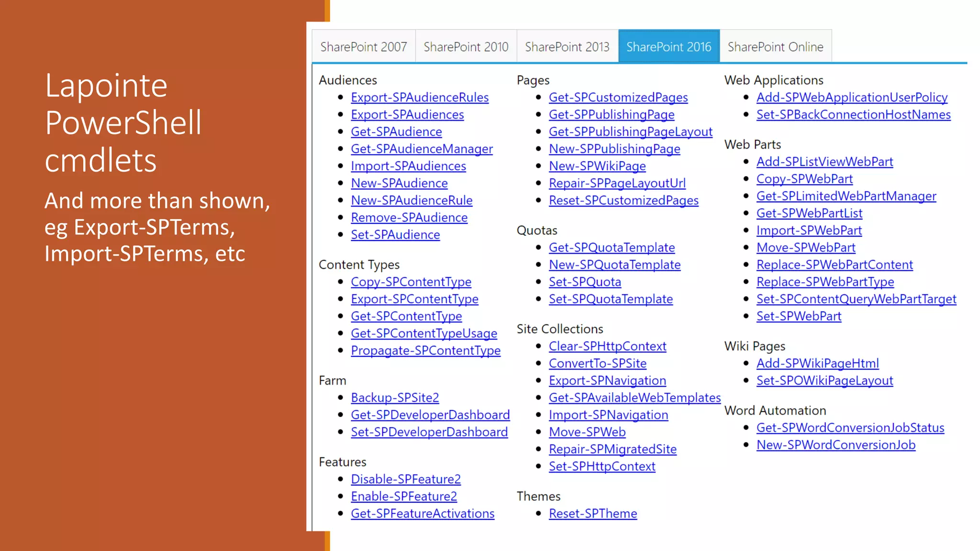The image size is (980, 551).
Task: Open the Get-SPPublishingPageLayout link
Action: pos(631,132)
